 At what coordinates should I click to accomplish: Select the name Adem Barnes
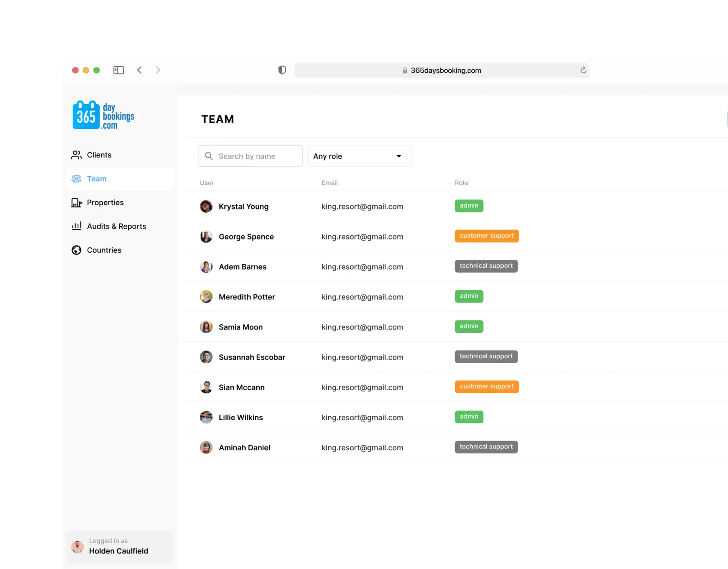tap(243, 267)
